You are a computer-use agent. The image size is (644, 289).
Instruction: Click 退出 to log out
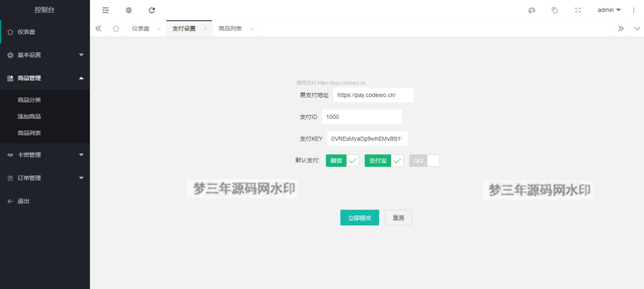[45, 201]
